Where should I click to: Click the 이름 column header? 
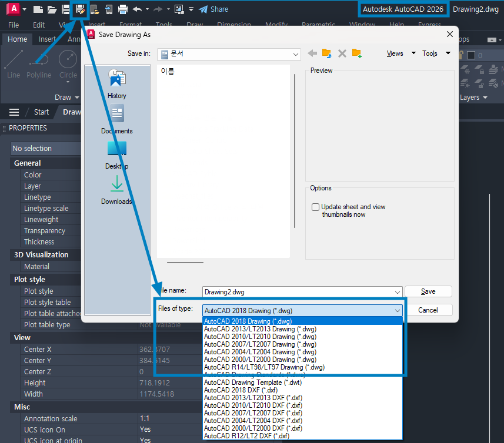(x=168, y=71)
